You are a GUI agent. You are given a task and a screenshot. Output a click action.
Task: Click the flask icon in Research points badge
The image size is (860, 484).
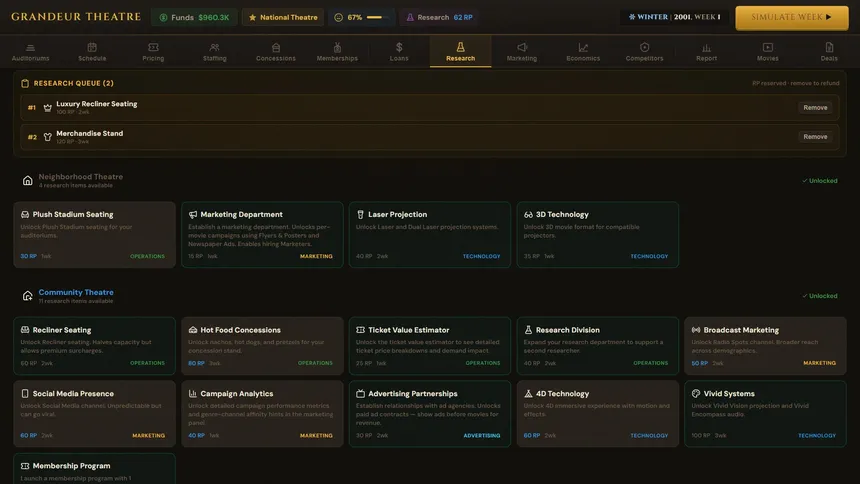[x=410, y=18]
